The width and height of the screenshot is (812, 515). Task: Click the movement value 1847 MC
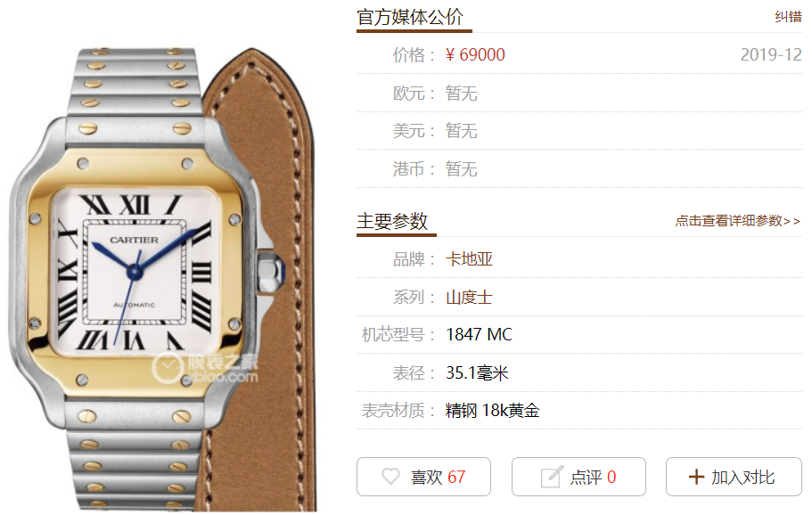pyautogui.click(x=479, y=335)
